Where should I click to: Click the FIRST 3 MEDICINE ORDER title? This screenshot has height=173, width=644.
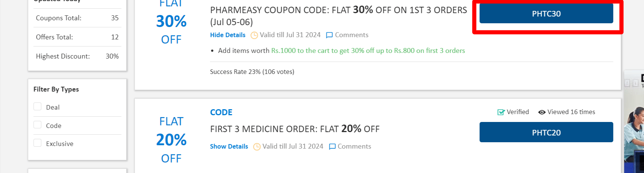pos(295,129)
